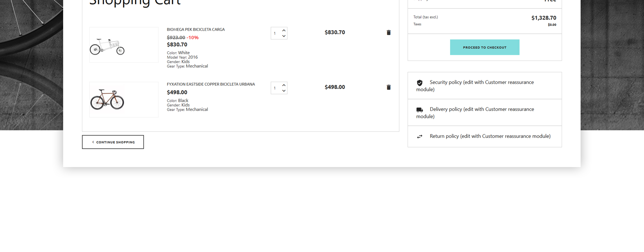This screenshot has width=644, height=252.
Task: Click the chevron on Continue Shopping button
Action: [93, 142]
